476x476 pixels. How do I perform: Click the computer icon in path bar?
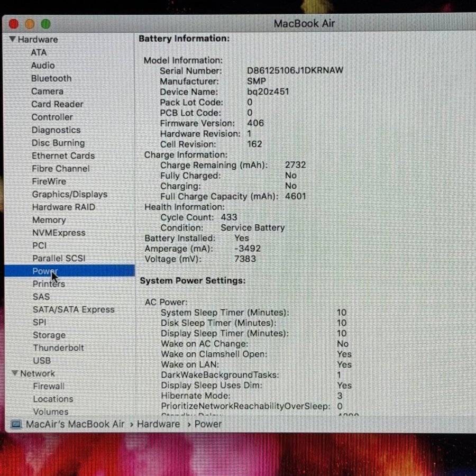pos(16,424)
